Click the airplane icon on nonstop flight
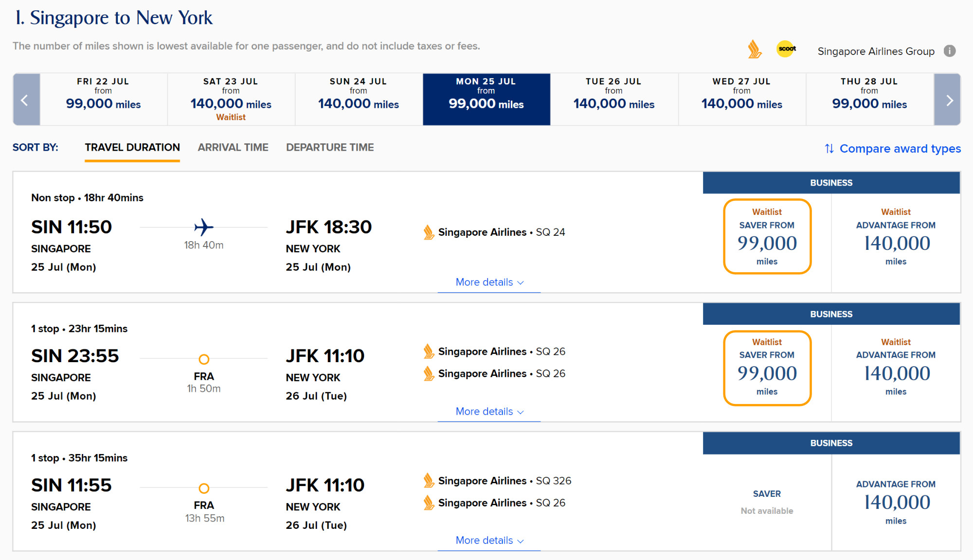The image size is (973, 560). pos(203,227)
